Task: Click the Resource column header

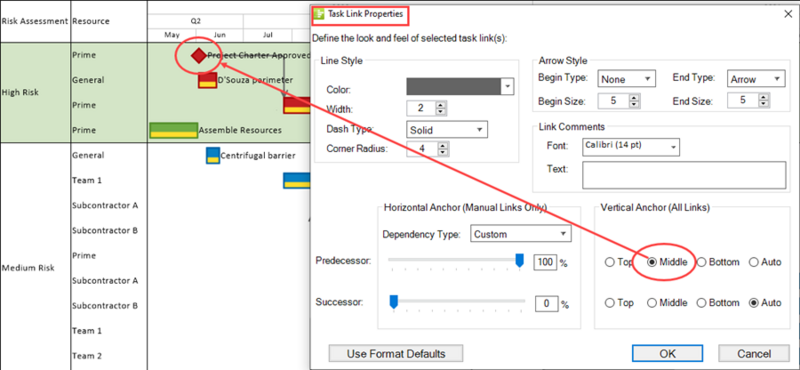Action: pos(91,21)
